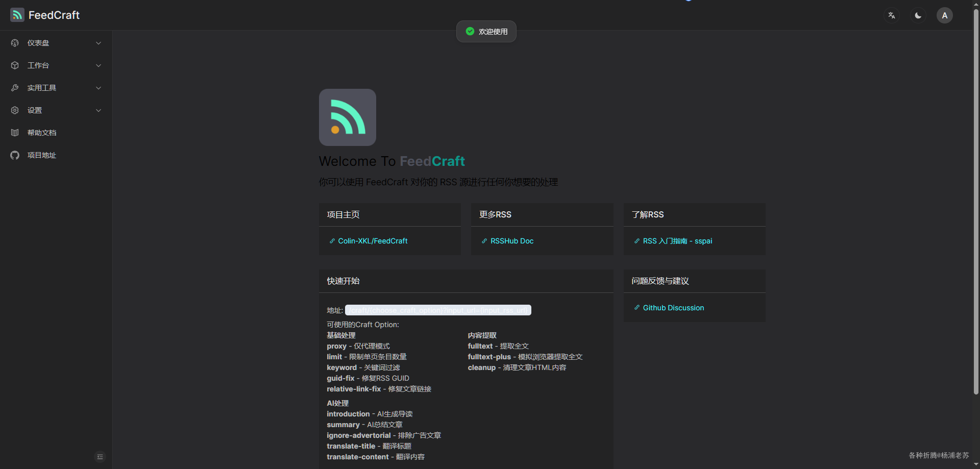Screen dimensions: 980x469
Task: Click the 'introduction - AI生成导读' text
Action: pos(370,414)
